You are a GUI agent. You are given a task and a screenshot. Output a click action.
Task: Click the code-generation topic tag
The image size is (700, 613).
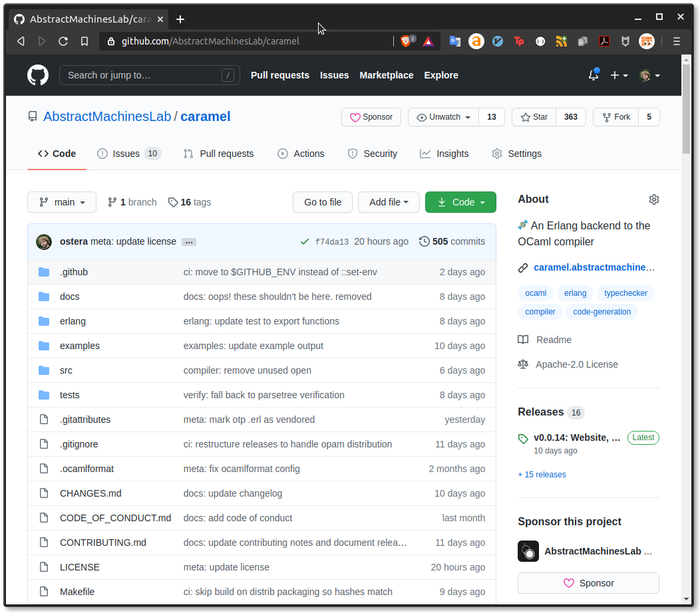pos(602,312)
